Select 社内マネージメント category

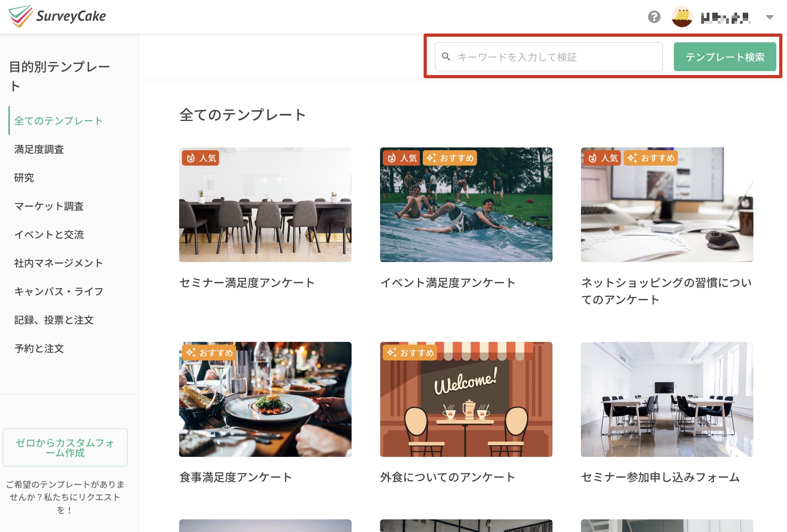59,263
